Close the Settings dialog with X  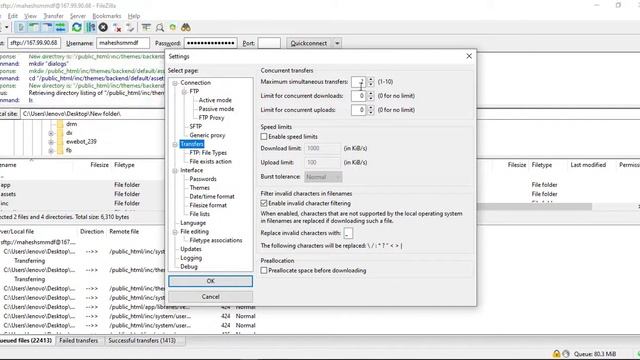click(x=469, y=56)
